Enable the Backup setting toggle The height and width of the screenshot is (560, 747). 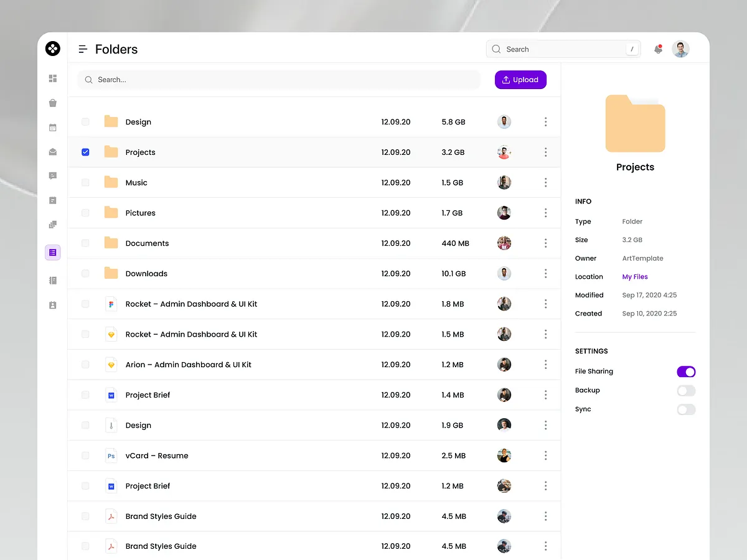tap(686, 390)
